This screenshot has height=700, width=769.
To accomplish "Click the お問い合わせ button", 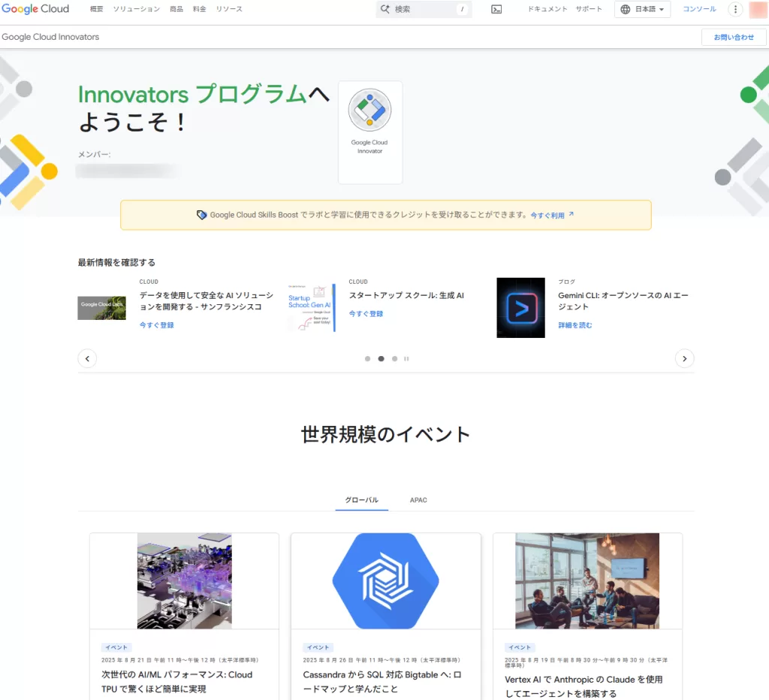I will coord(733,37).
